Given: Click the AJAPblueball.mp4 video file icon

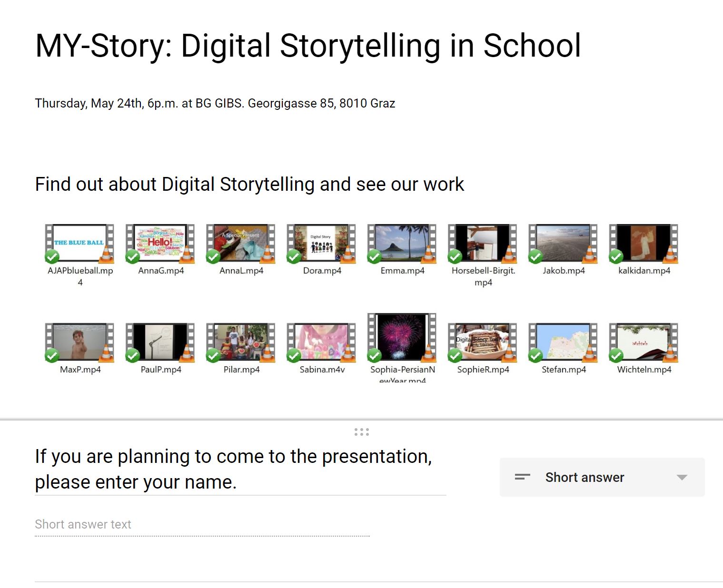Looking at the screenshot, I should (79, 243).
